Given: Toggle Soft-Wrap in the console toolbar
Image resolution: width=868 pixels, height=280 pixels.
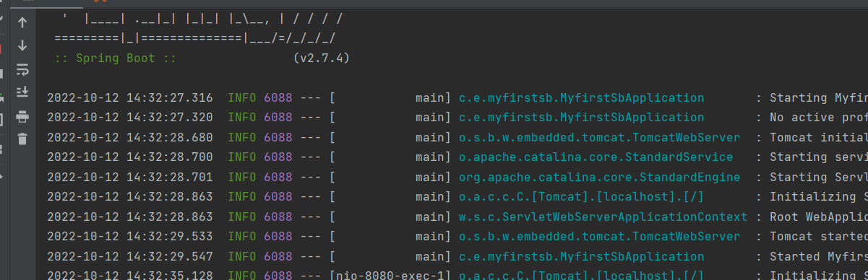Looking at the screenshot, I should click(22, 69).
